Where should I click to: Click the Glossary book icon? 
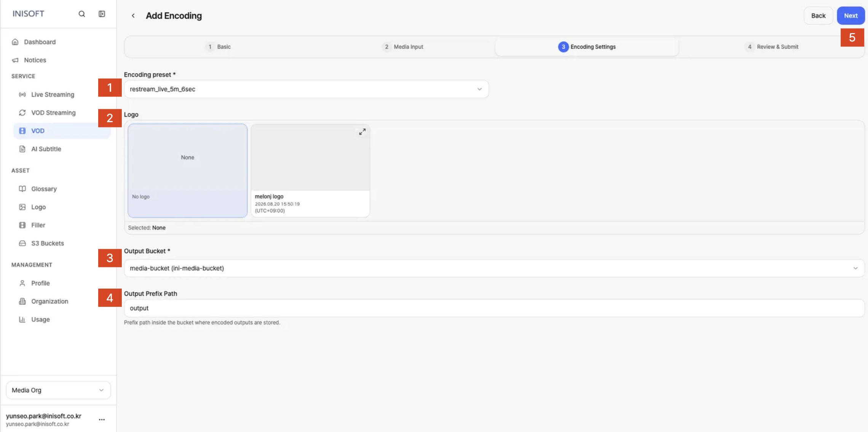22,189
